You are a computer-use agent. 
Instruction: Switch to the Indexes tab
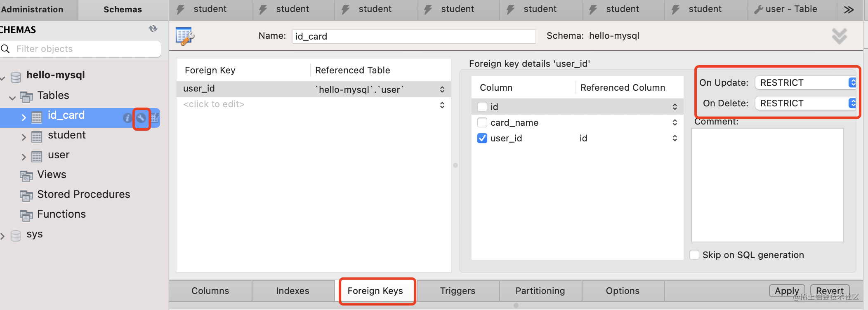tap(292, 291)
